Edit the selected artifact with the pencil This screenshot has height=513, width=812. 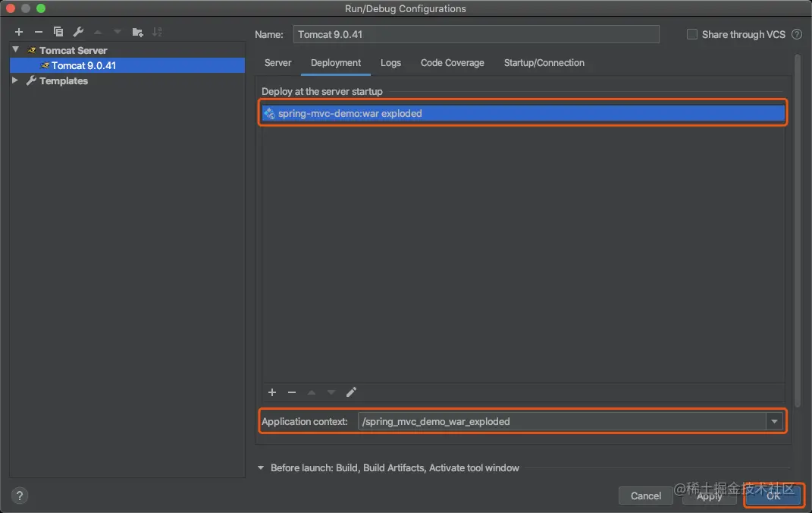351,392
